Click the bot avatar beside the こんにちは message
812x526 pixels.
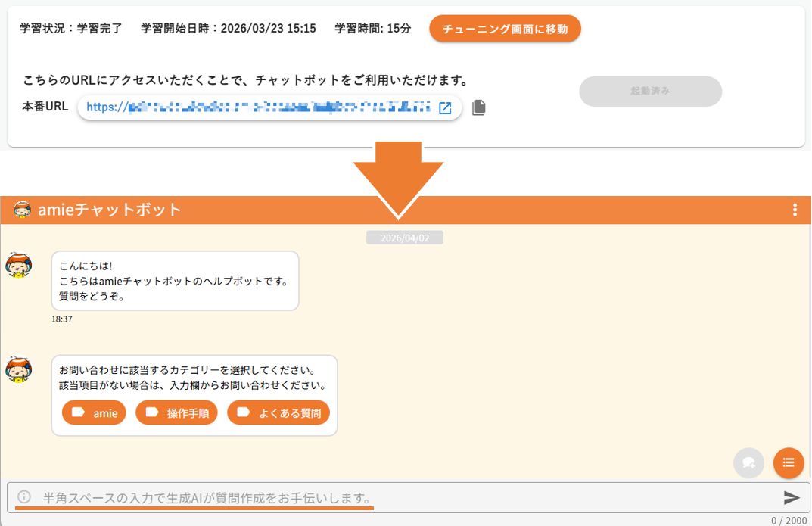[19, 265]
